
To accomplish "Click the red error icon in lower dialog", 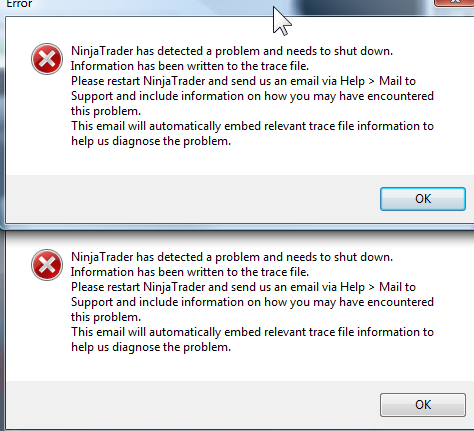I will coord(47,265).
